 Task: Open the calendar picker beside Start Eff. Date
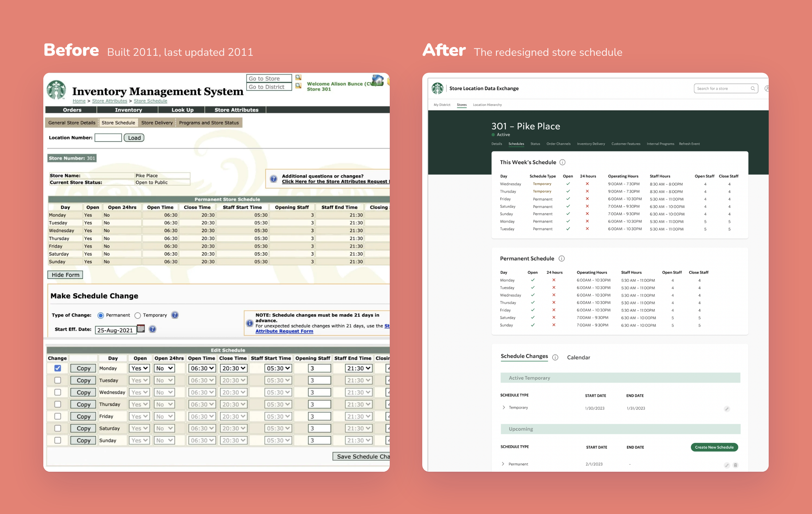click(x=141, y=329)
